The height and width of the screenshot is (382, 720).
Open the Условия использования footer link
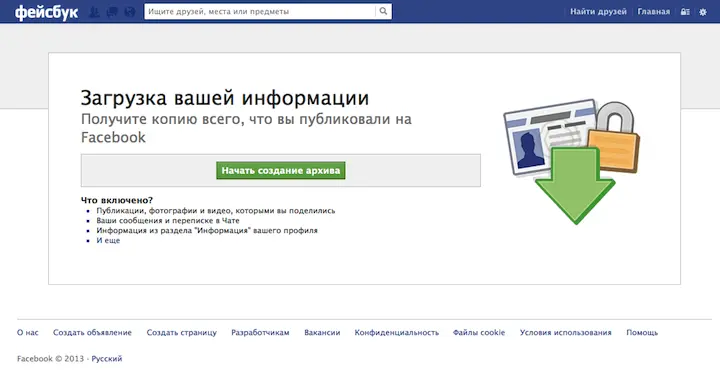pyautogui.click(x=566, y=332)
